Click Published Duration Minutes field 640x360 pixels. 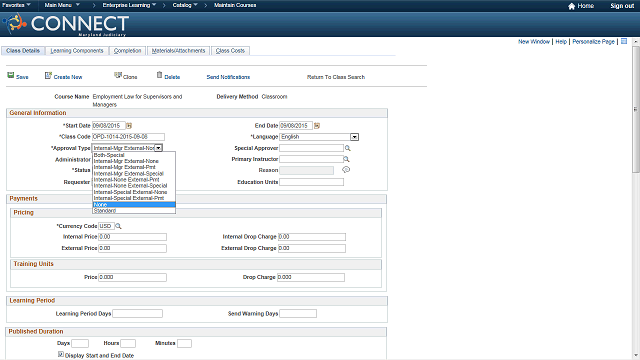(184, 343)
